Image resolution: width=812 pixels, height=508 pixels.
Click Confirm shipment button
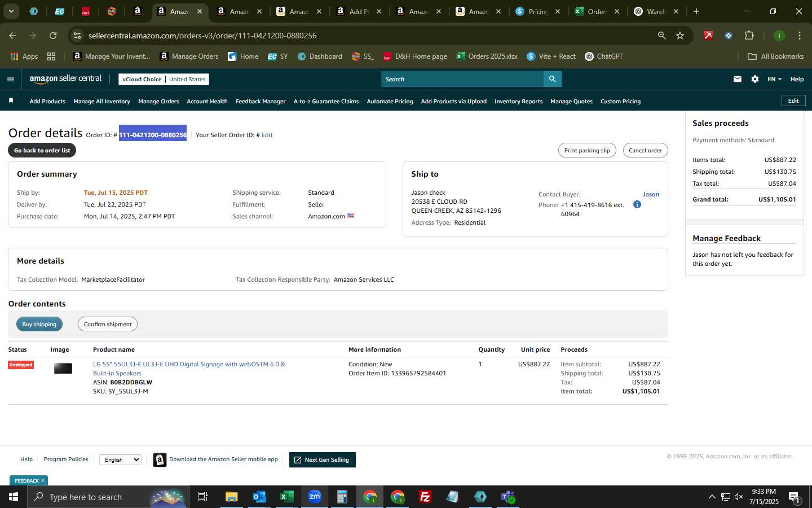point(108,324)
